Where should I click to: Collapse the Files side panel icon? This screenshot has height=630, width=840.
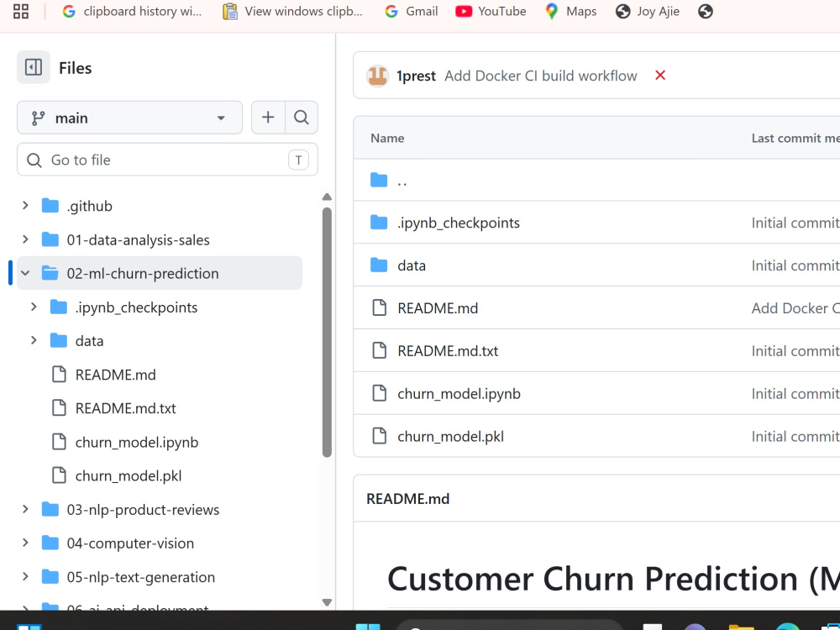pyautogui.click(x=34, y=67)
